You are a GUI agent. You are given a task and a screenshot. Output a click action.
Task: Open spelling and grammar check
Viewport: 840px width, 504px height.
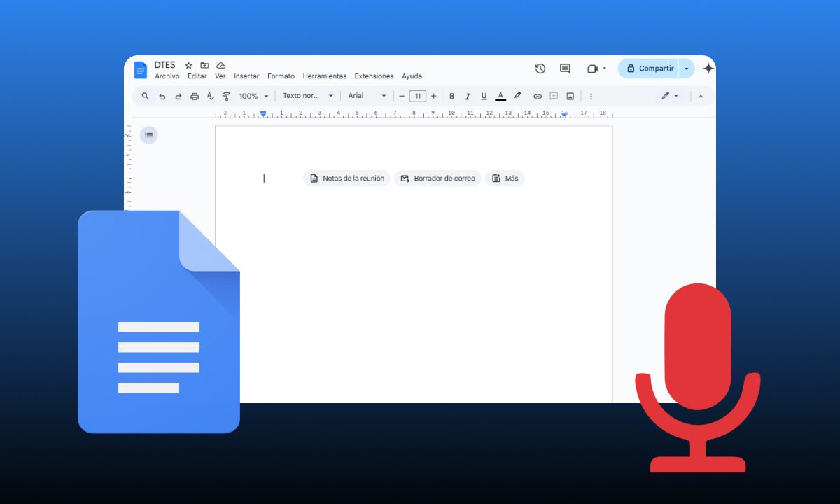(211, 96)
